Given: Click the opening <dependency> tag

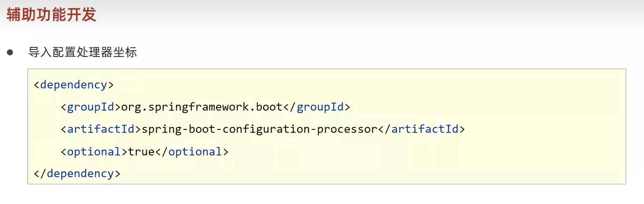Looking at the screenshot, I should [74, 85].
